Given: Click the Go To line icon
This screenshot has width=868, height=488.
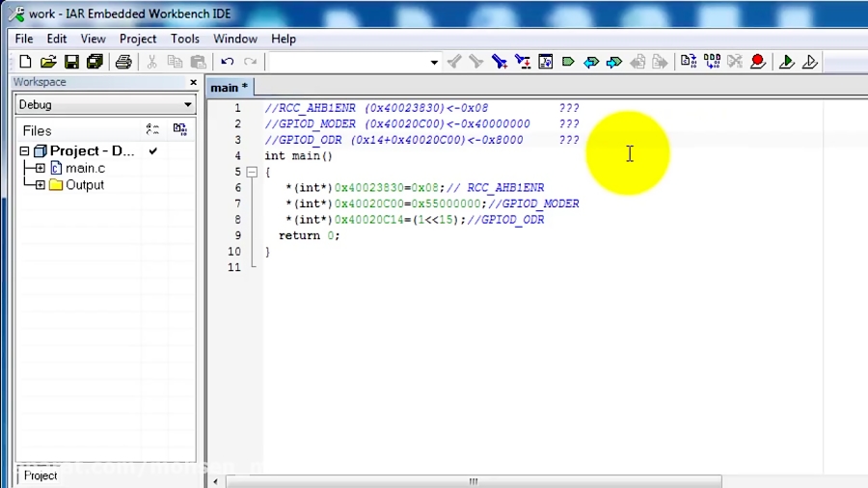Looking at the screenshot, I should (x=545, y=62).
